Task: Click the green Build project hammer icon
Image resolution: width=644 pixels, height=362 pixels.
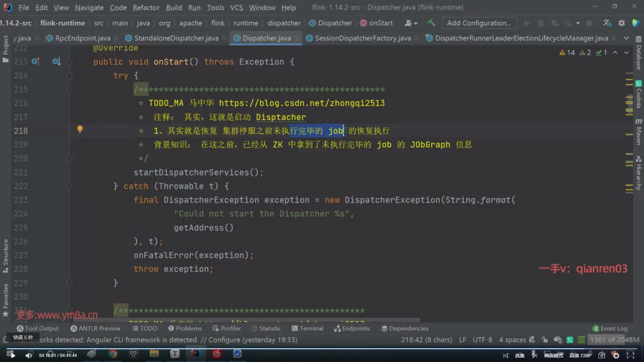Action: 431,23
